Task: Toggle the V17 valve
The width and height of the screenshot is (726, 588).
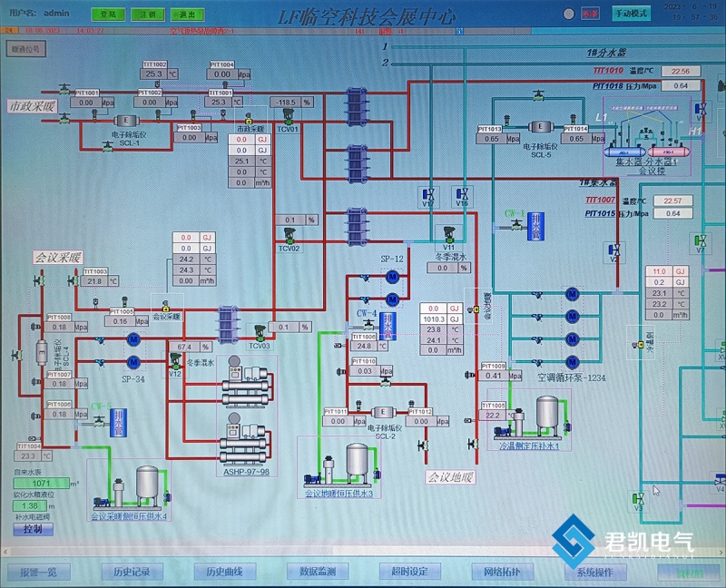Action: click(x=428, y=193)
